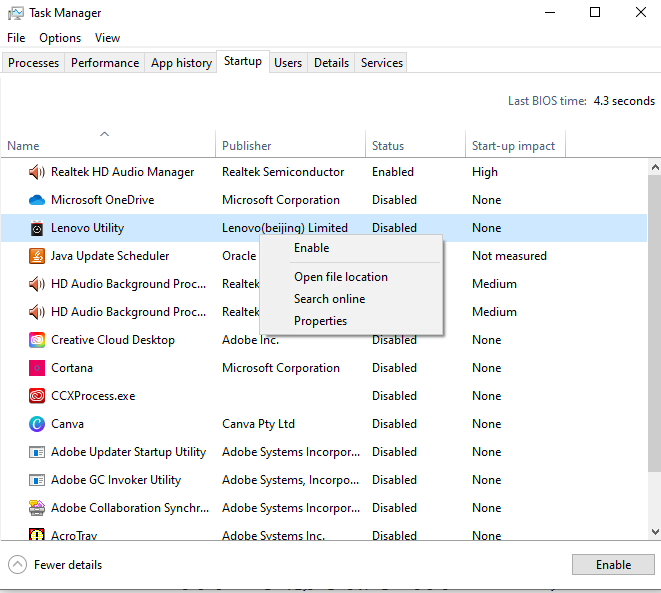Click the Realtek HD Audio Manager speaker icon
This screenshot has width=661, height=593.
[37, 172]
